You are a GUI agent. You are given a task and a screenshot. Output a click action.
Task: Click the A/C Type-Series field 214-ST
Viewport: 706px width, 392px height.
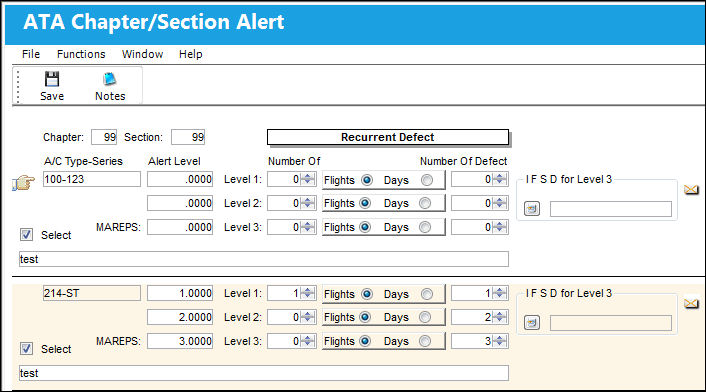tap(92, 293)
